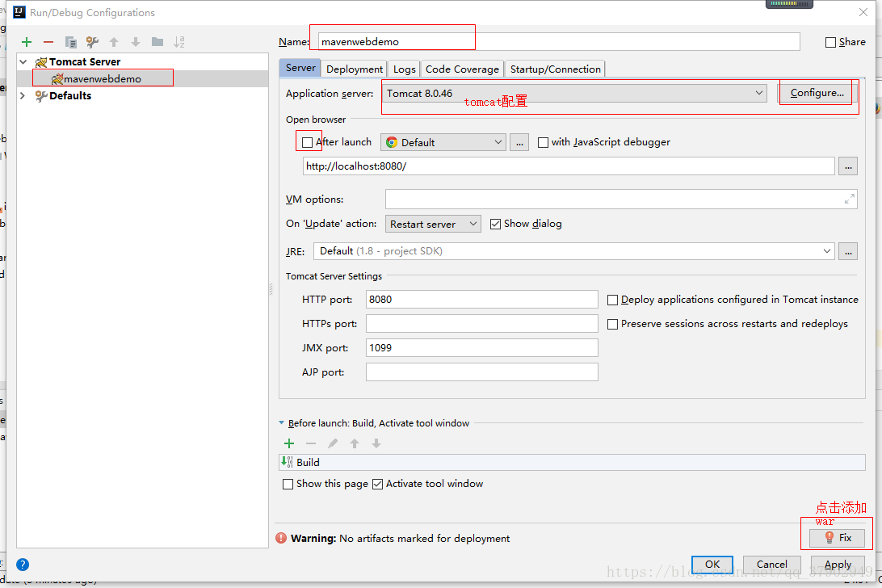Toggle Activate tool window checkbox
882x588 pixels.
tap(377, 484)
